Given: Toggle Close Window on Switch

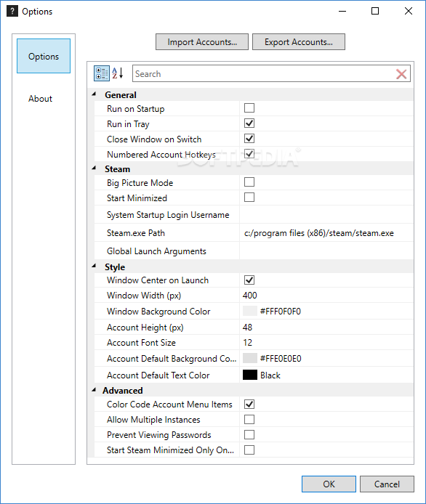Looking at the screenshot, I should pos(249,139).
